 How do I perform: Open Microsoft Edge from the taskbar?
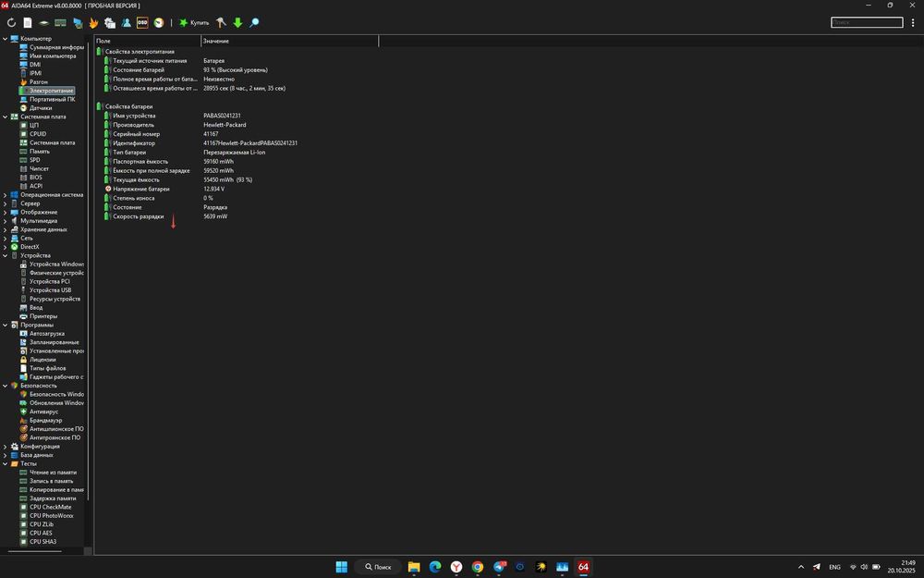pos(435,567)
